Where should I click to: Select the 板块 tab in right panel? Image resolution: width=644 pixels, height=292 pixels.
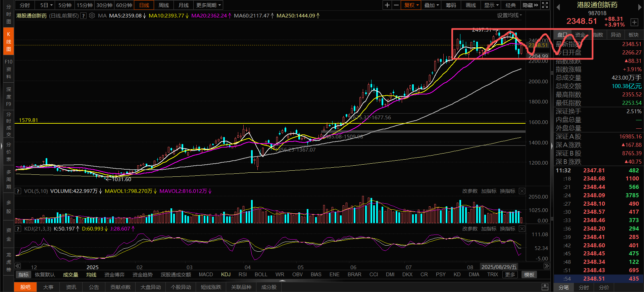pyautogui.click(x=634, y=35)
